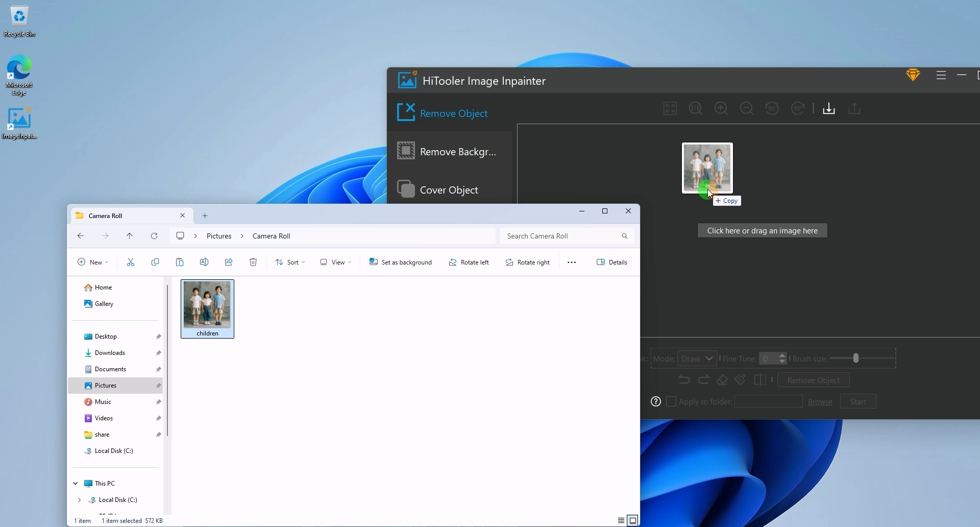Select the Cover Object tab
The width and height of the screenshot is (980, 527).
(449, 190)
